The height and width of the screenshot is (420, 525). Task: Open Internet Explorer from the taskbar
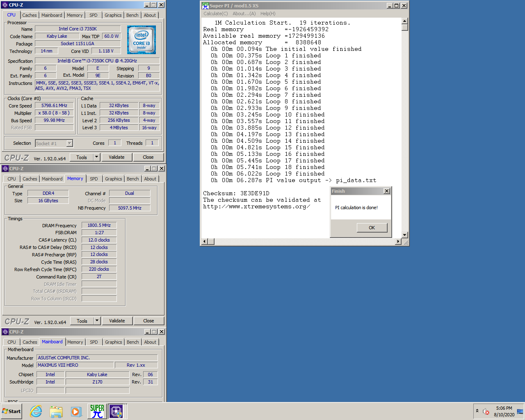(x=36, y=411)
